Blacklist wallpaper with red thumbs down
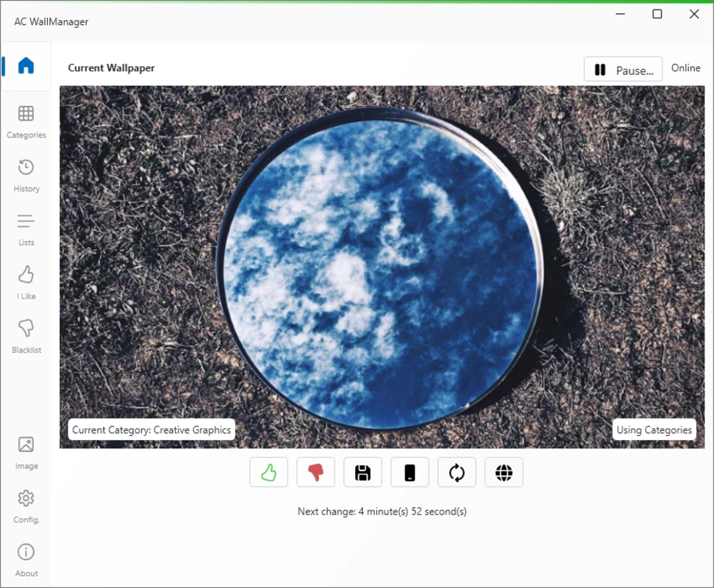 (315, 473)
